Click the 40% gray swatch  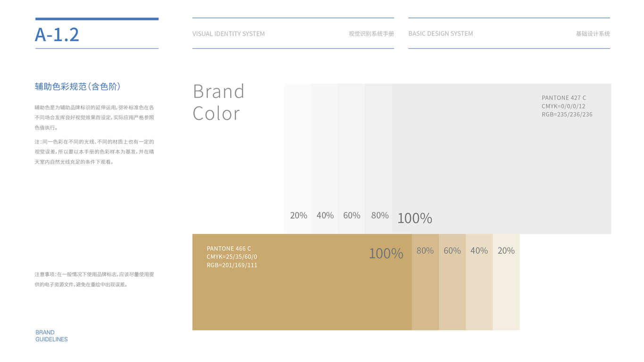(x=324, y=159)
